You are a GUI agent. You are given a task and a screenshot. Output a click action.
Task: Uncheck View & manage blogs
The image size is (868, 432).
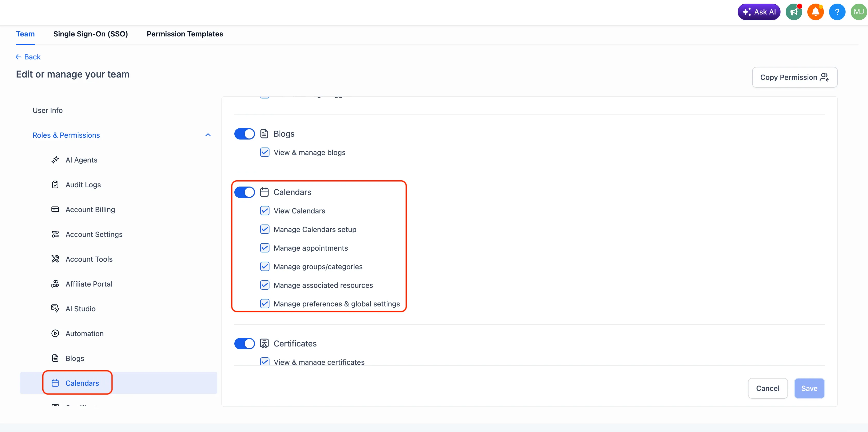(x=265, y=152)
